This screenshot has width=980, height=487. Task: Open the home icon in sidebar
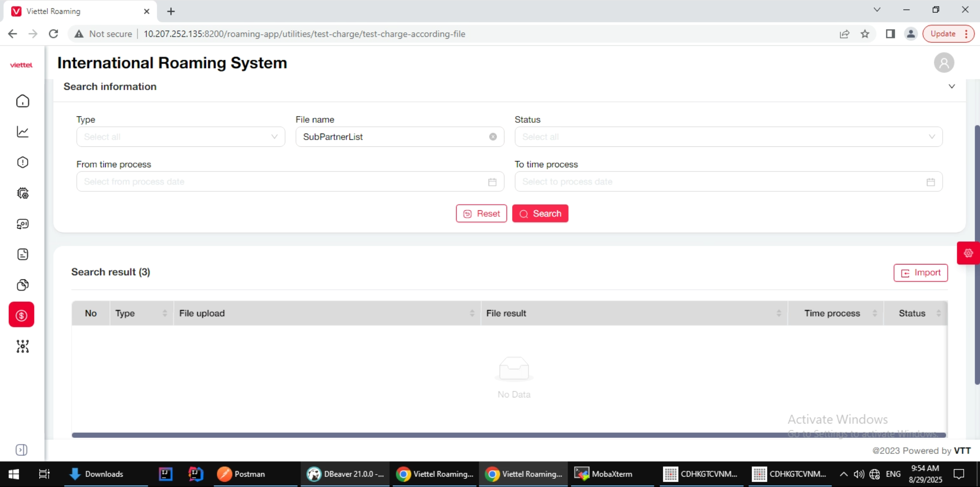coord(22,101)
